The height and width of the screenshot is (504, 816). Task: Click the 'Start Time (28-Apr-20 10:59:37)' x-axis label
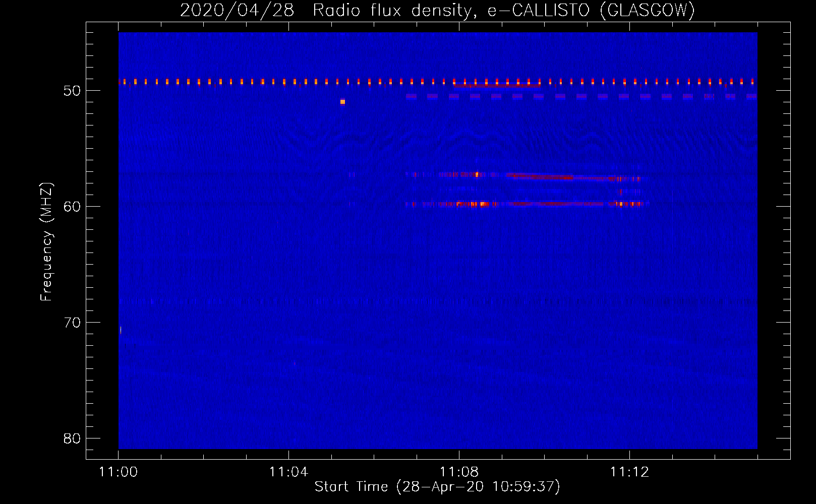tap(437, 487)
